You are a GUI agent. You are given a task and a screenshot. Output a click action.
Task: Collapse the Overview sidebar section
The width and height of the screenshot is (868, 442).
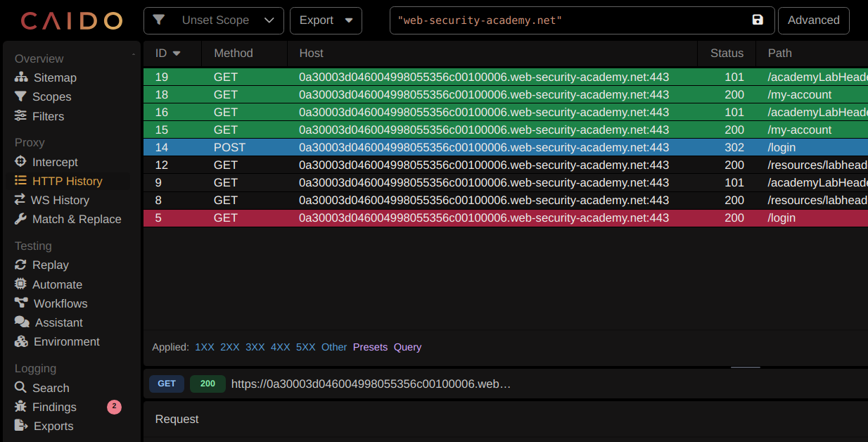133,55
